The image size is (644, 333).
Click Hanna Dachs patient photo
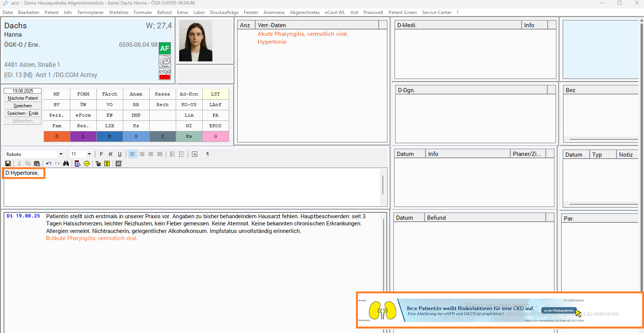tap(196, 41)
